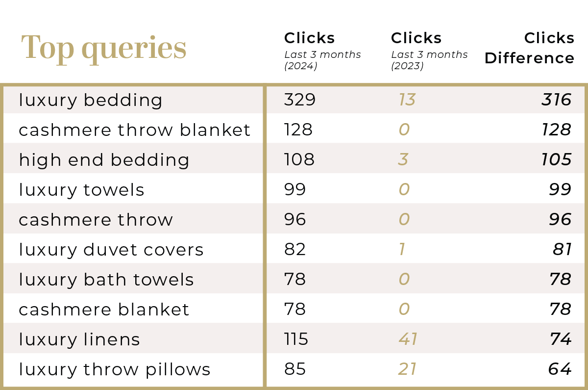This screenshot has height=390, width=588.
Task: Click the Clicks 2023 column header
Action: pyautogui.click(x=416, y=38)
